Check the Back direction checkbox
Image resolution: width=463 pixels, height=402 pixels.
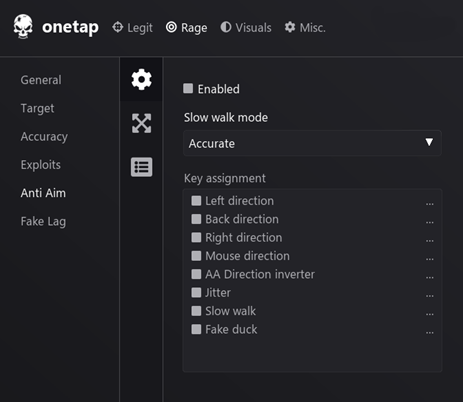(196, 219)
